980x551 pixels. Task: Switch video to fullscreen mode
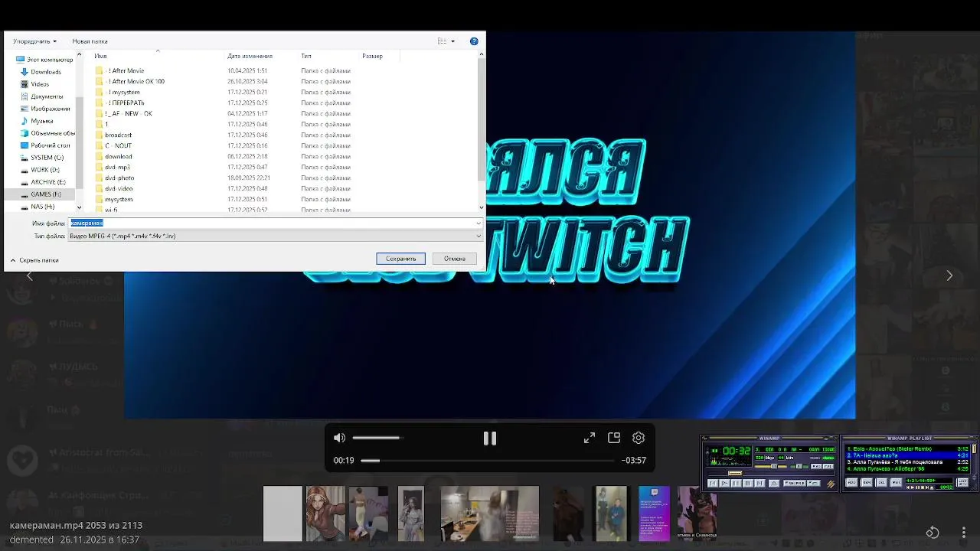coord(590,438)
